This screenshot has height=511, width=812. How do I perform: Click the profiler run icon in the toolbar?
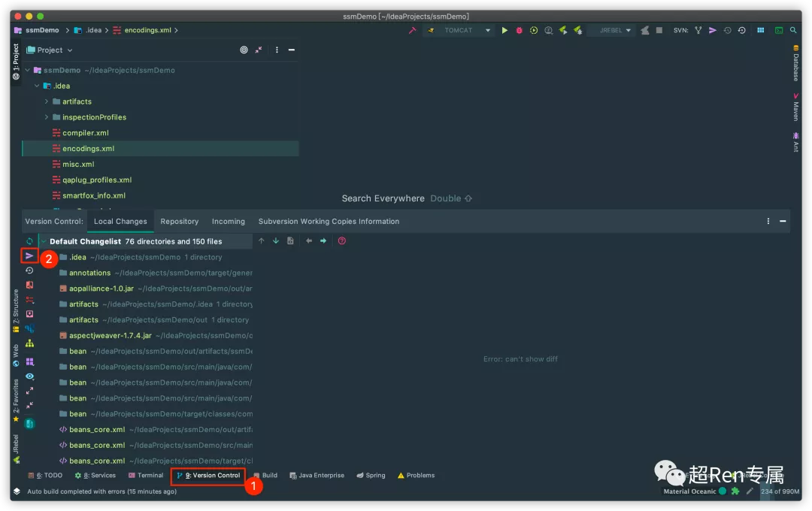coord(548,30)
